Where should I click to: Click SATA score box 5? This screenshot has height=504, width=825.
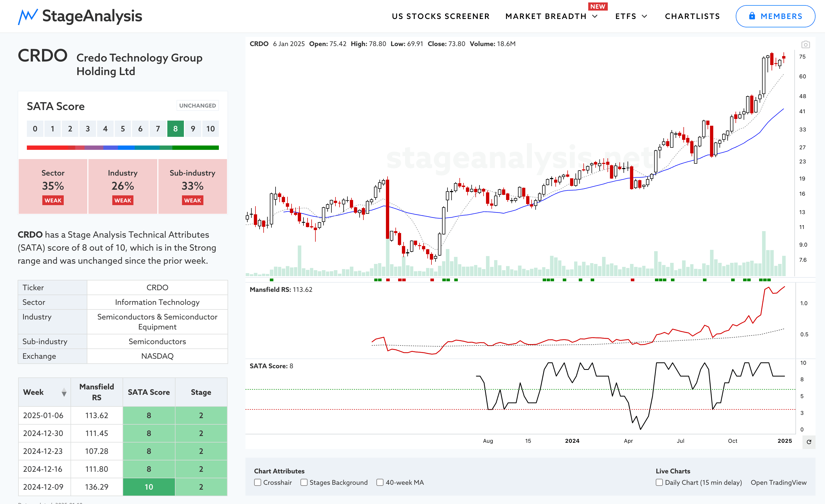(123, 129)
